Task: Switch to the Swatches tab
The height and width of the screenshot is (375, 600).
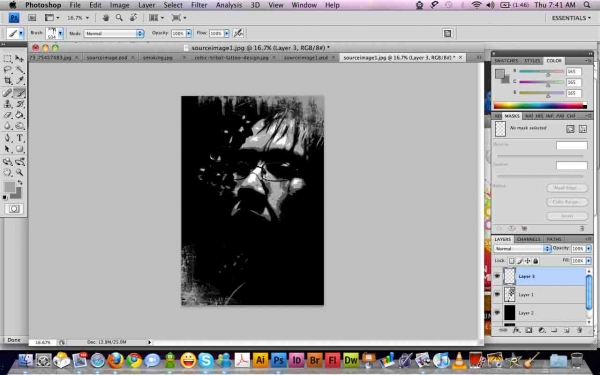Action: (506, 61)
